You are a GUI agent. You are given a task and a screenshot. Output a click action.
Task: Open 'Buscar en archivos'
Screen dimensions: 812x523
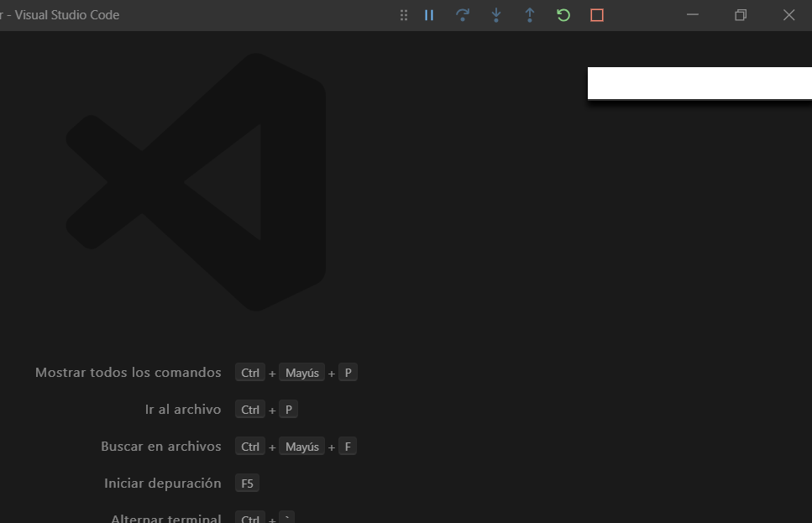click(161, 446)
